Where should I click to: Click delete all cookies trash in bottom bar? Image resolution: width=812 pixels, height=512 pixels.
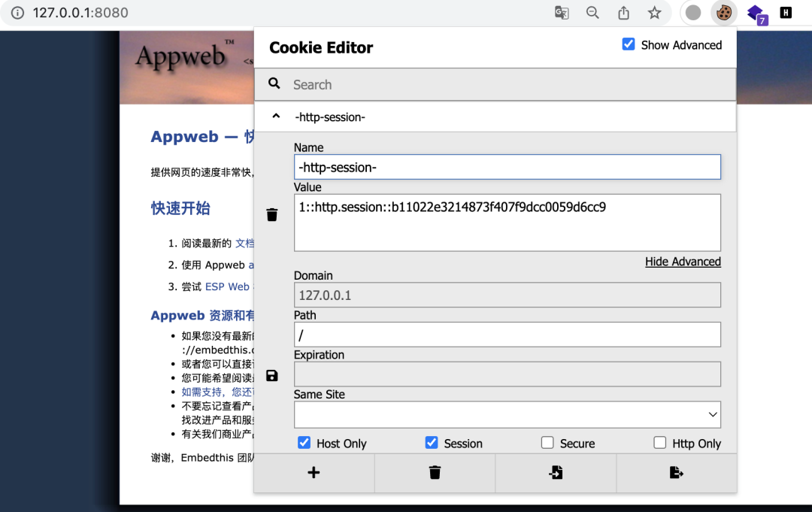coord(435,473)
